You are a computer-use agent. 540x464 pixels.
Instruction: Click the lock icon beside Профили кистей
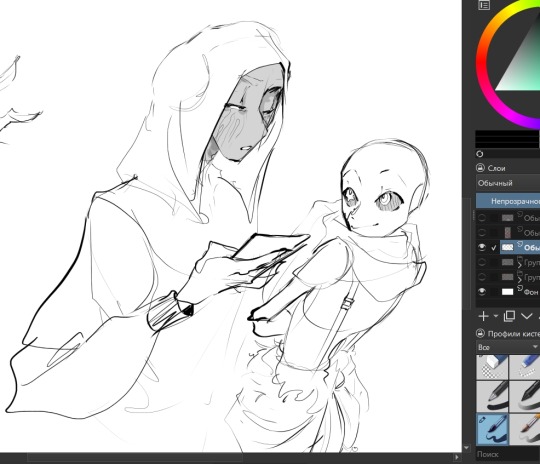point(480,333)
